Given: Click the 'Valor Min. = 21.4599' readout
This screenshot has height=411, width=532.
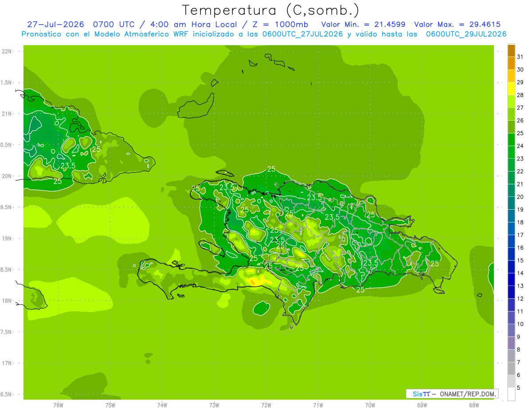Looking at the screenshot, I should pyautogui.click(x=363, y=24).
